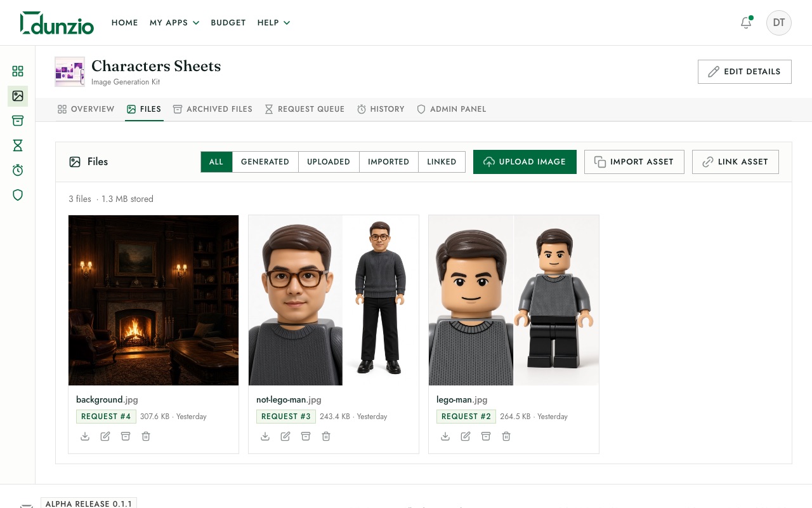
Task: Switch to the Overview tab
Action: tap(86, 109)
